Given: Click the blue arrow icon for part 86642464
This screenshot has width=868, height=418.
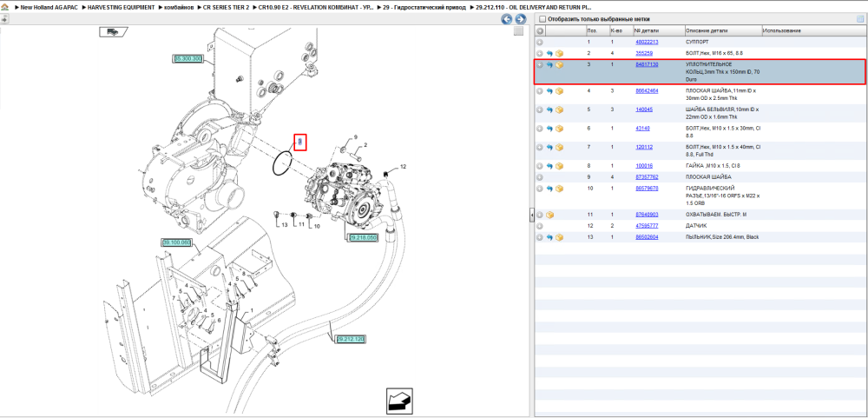Looking at the screenshot, I should (x=549, y=91).
